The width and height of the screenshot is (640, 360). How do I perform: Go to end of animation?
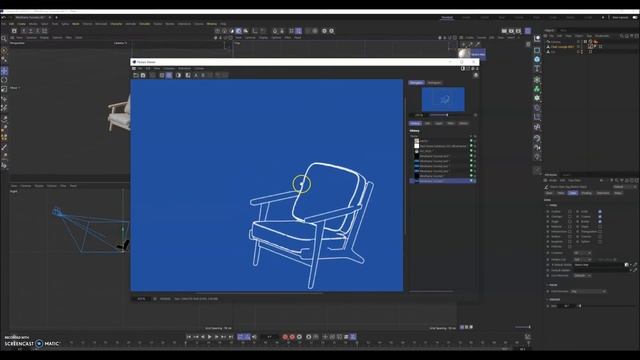pos(231,337)
